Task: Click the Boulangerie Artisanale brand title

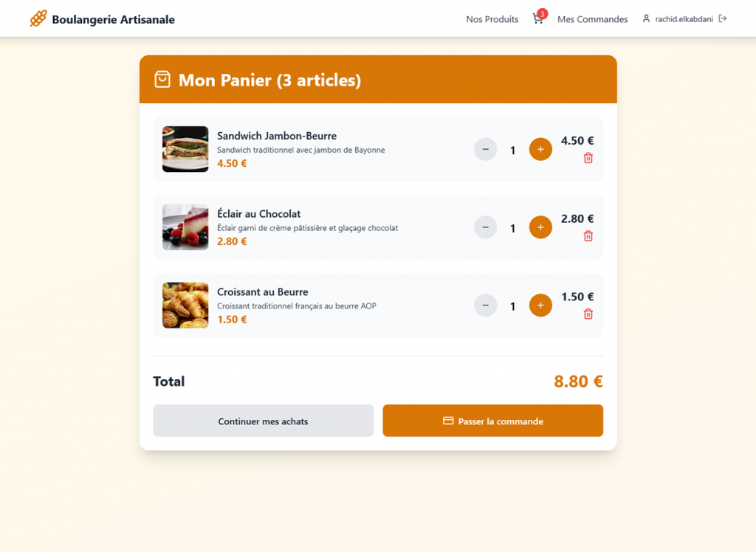Action: 113,19
